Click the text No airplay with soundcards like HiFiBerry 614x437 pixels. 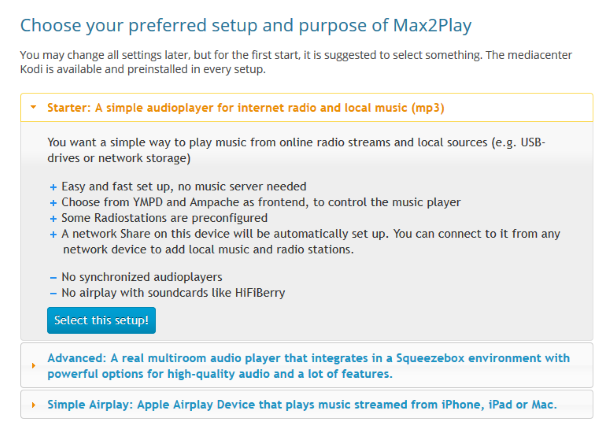pos(173,293)
